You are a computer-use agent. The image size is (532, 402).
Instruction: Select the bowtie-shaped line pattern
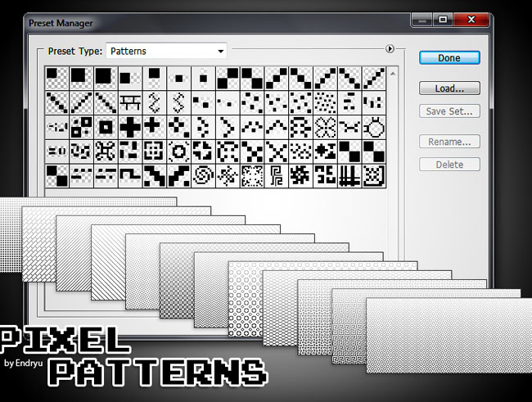point(349,127)
